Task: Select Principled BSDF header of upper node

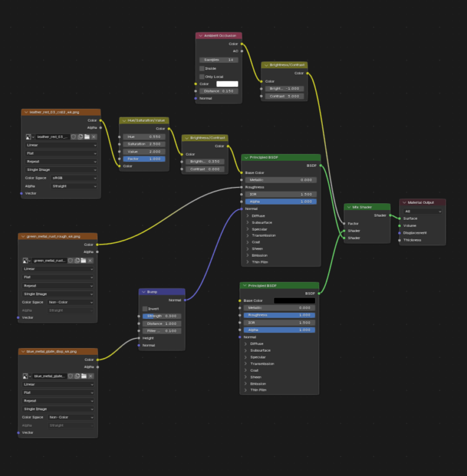Action: (281, 158)
